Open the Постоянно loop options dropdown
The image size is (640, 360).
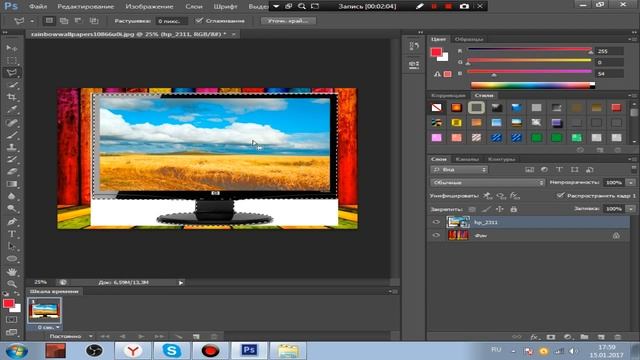tap(71, 336)
